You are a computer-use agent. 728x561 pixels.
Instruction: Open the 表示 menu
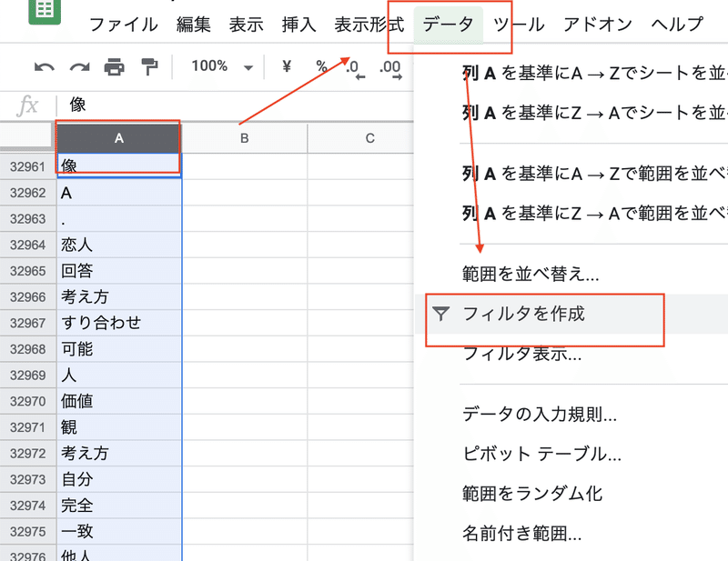click(246, 25)
